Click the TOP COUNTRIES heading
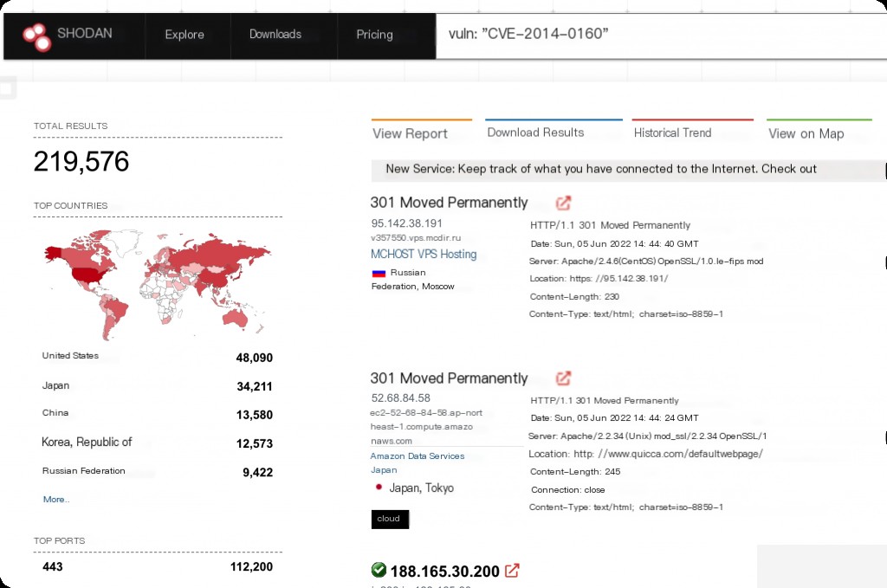 71,206
